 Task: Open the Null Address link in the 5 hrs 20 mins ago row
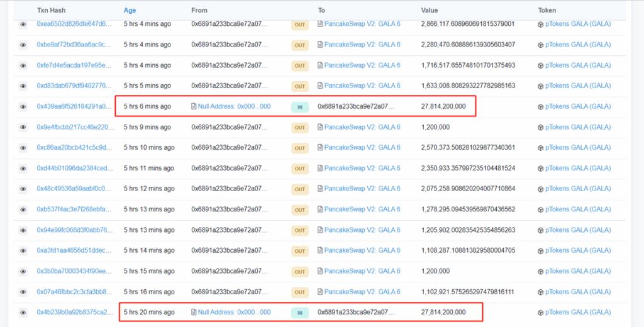pyautogui.click(x=234, y=312)
